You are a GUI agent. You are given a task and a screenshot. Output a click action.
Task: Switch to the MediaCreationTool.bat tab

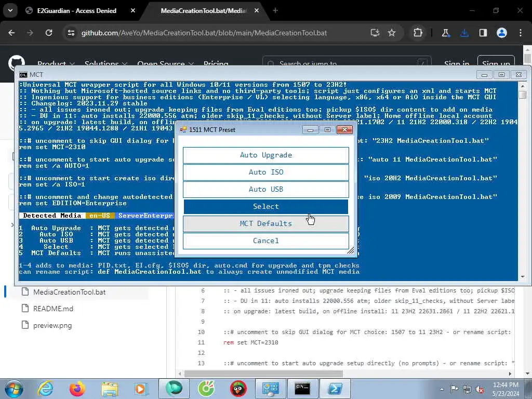(x=204, y=10)
